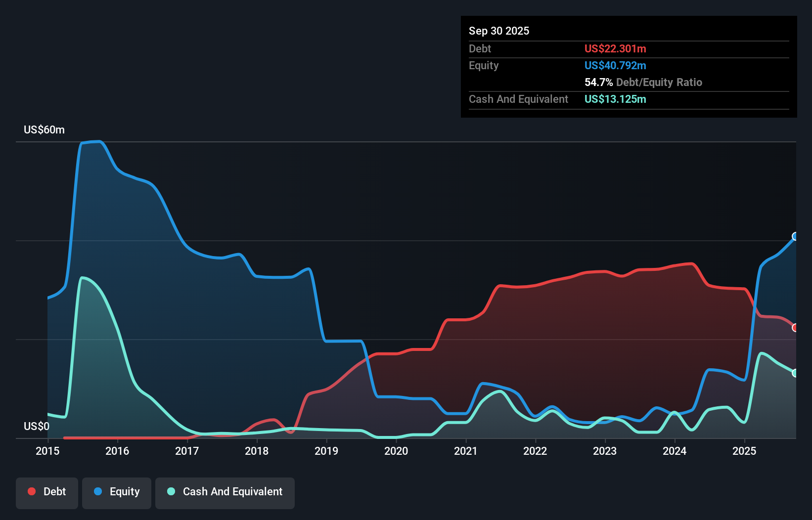Expand the Sep 30 2025 tooltip panel

(499, 31)
